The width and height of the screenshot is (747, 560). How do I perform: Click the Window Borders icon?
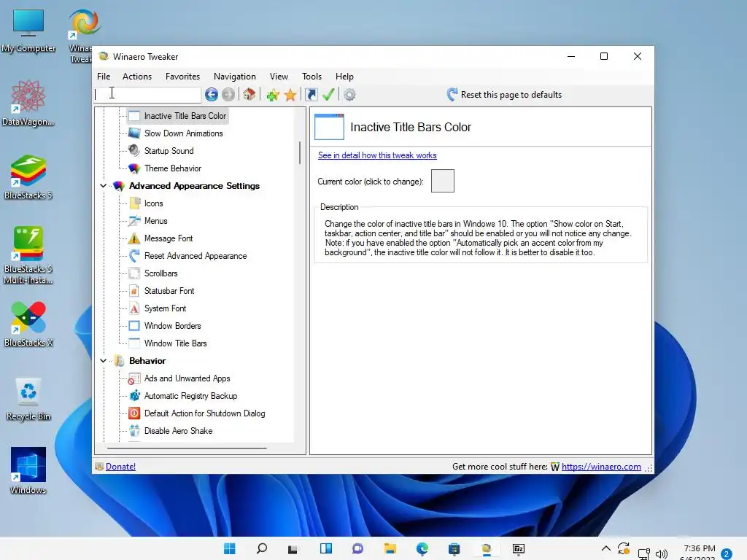(x=134, y=326)
